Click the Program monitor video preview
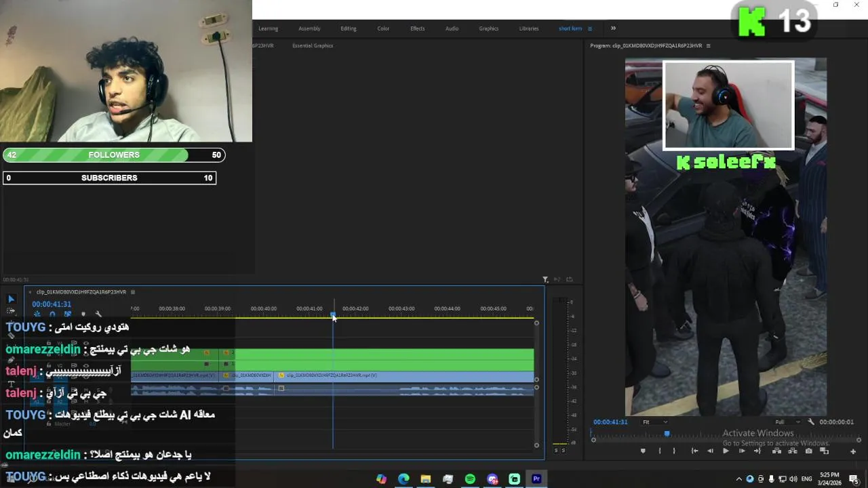The height and width of the screenshot is (488, 868). pos(726,237)
